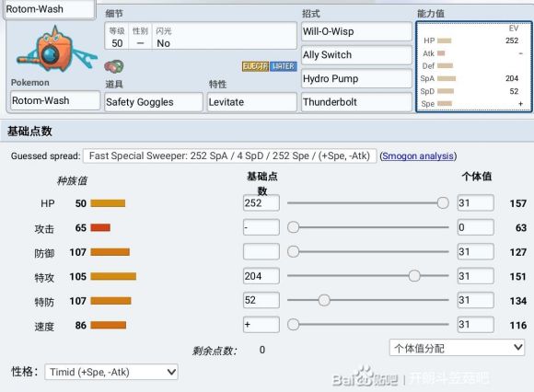Select the Will-O-Wisp move field
Viewport: 534px width, 392px height.
(x=356, y=31)
